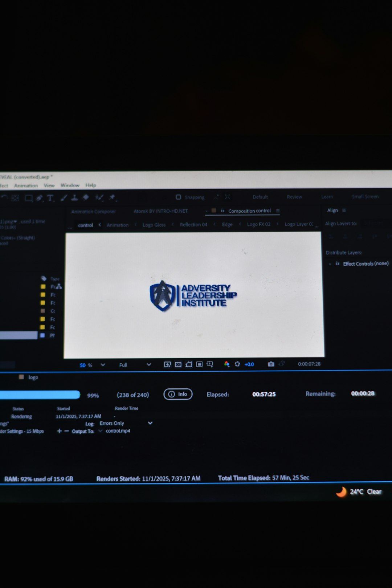Open the control.mp4 output link
This screenshot has height=588, width=392.
point(118,431)
